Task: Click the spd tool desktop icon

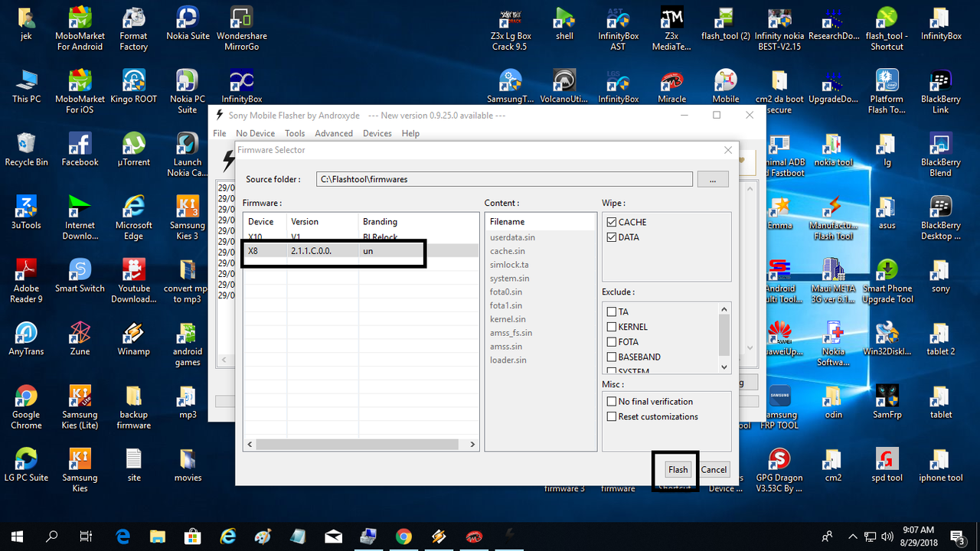Action: coord(887,465)
